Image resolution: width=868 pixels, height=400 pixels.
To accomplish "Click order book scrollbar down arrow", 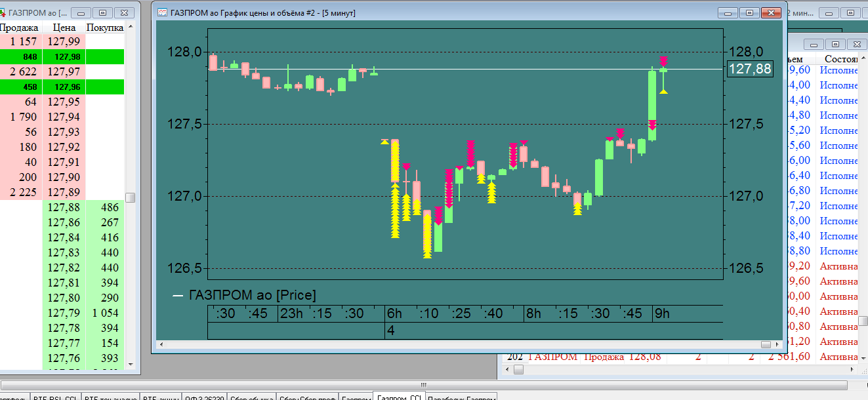I will click(x=130, y=364).
